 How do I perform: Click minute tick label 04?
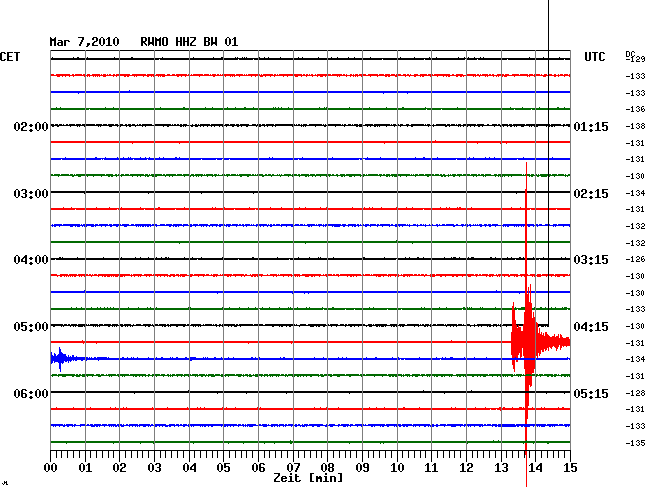point(189,467)
